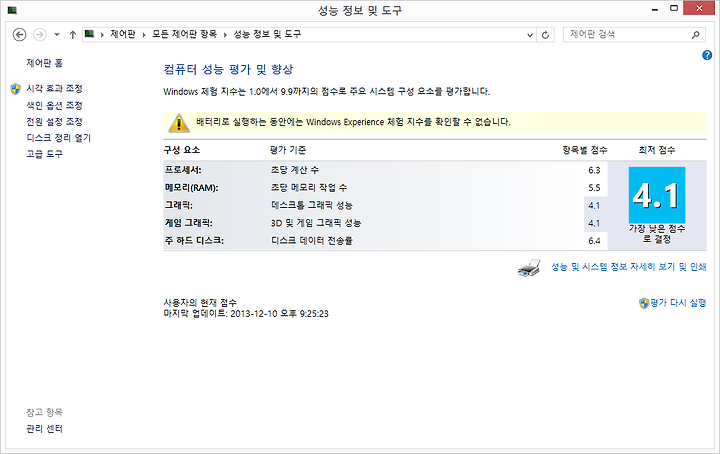Open 고급 도구 link
Image resolution: width=720 pixels, height=454 pixels.
click(45, 154)
